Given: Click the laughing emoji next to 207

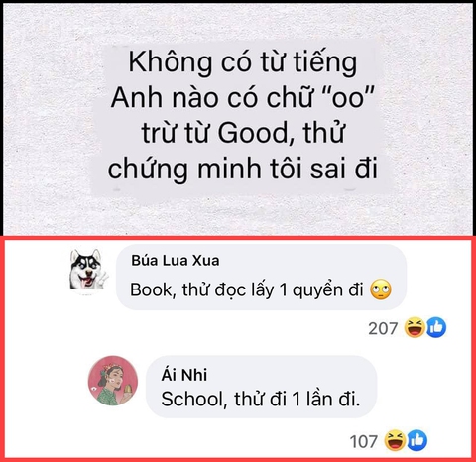Looking at the screenshot, I should tap(416, 327).
